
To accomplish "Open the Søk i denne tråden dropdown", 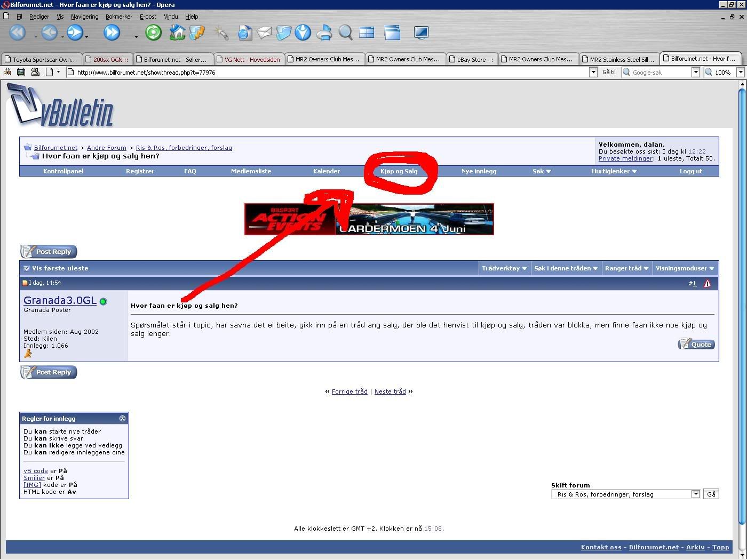I will pyautogui.click(x=566, y=268).
